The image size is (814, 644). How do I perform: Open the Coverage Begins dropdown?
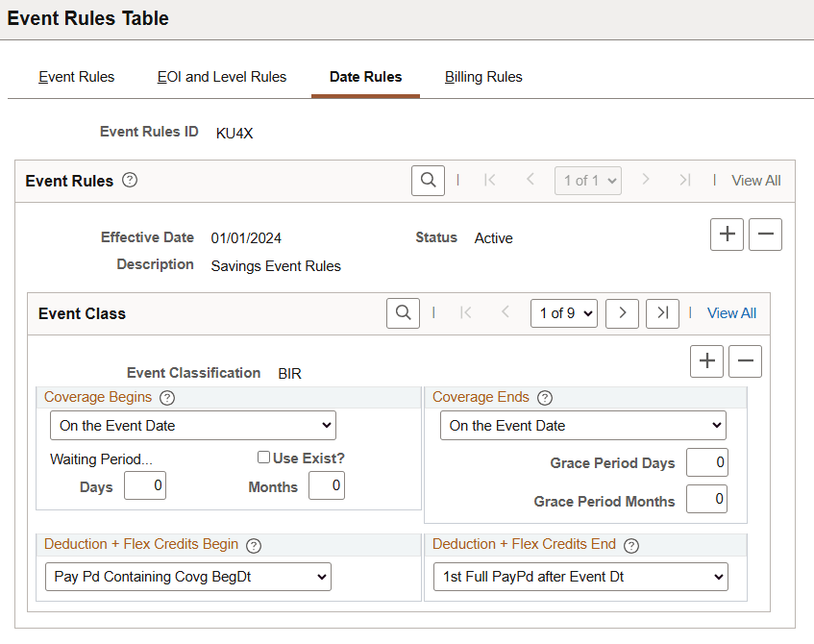coord(192,425)
